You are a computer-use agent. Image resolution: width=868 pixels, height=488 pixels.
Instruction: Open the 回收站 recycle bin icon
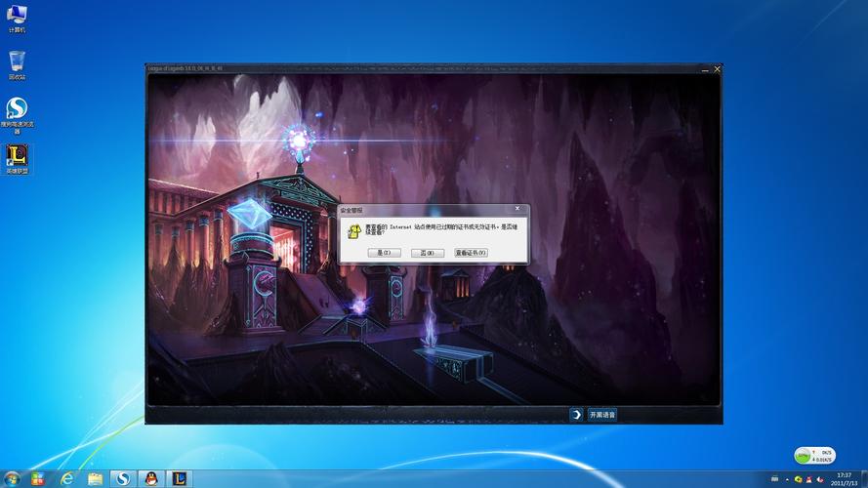(x=17, y=62)
